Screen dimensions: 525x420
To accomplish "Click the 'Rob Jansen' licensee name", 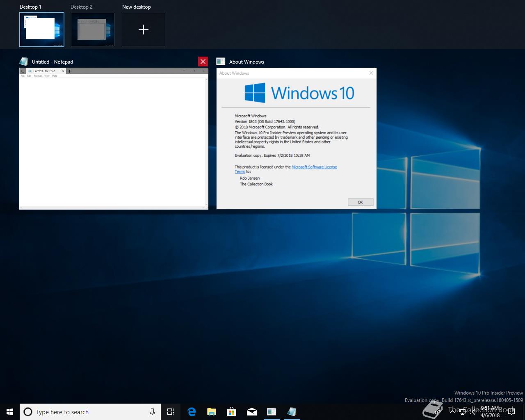I will click(x=250, y=178).
